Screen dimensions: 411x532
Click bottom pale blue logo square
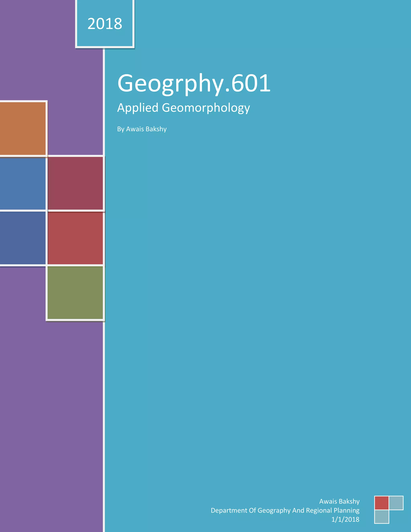[381, 517]
